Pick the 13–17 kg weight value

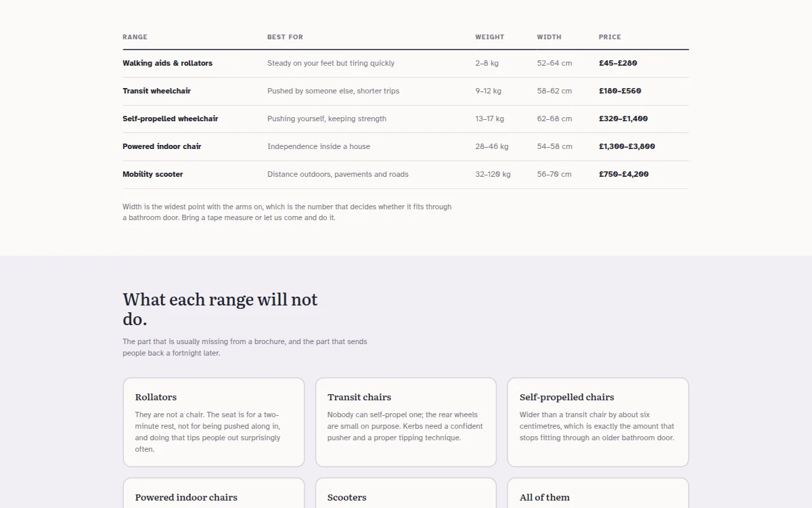pos(490,119)
